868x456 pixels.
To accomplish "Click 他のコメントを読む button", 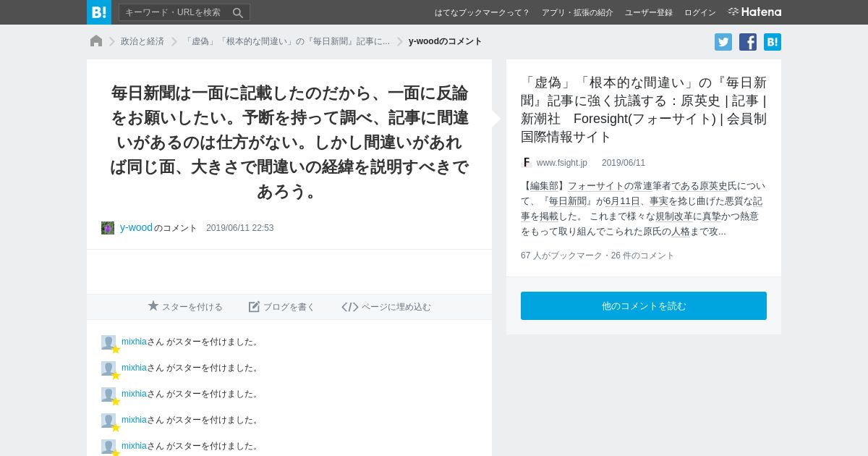I will 644,306.
